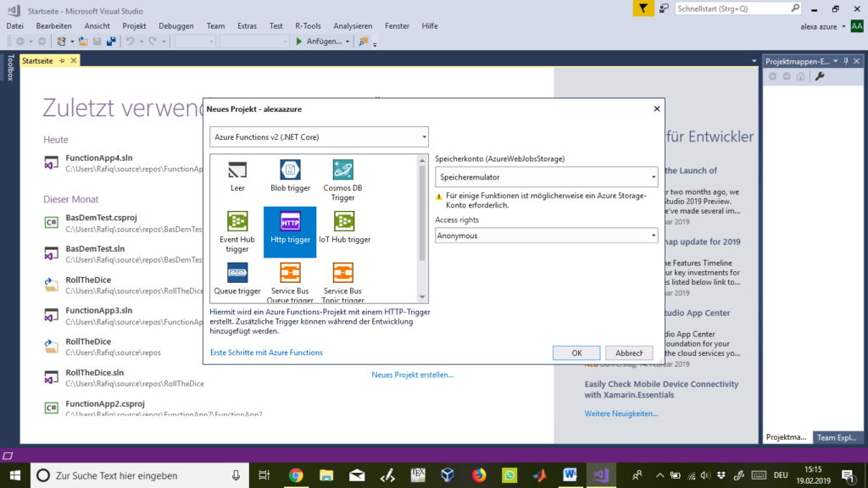Open the document tab list dropdown arrow
Screen dimensions: 868x488
(754, 61)
